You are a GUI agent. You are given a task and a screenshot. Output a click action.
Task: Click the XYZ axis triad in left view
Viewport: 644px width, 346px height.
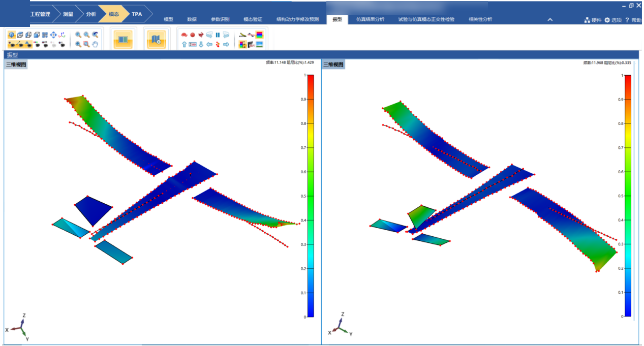click(17, 327)
